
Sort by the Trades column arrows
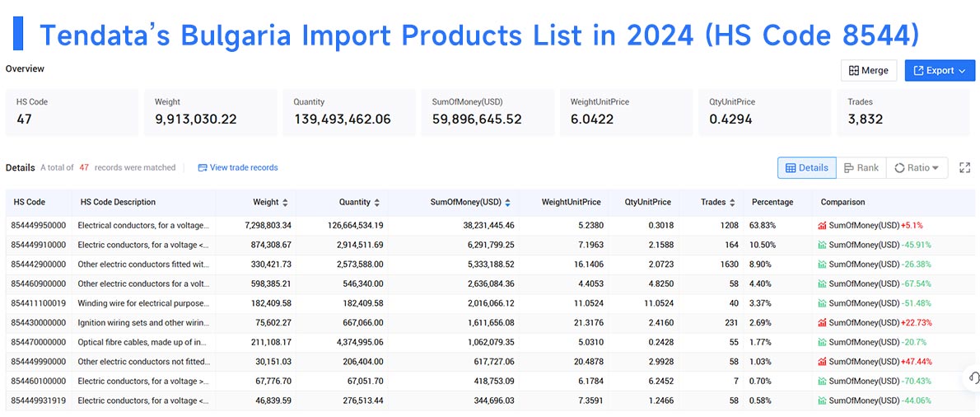[x=732, y=203]
